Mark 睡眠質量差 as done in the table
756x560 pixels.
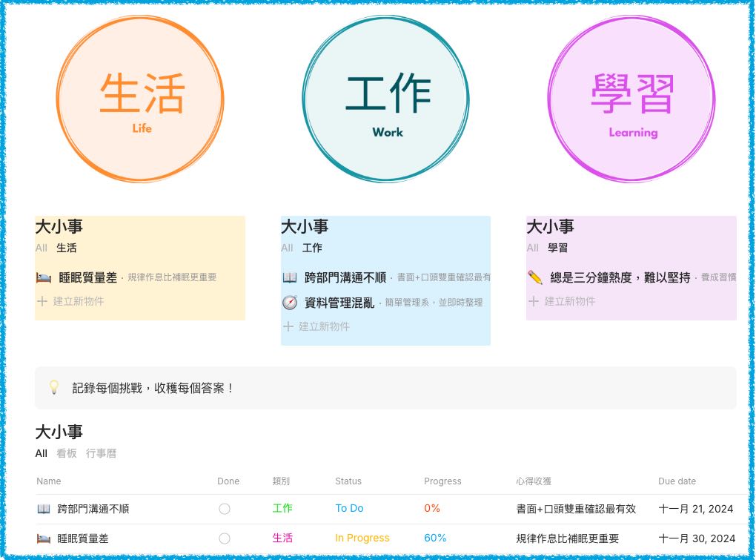(225, 538)
